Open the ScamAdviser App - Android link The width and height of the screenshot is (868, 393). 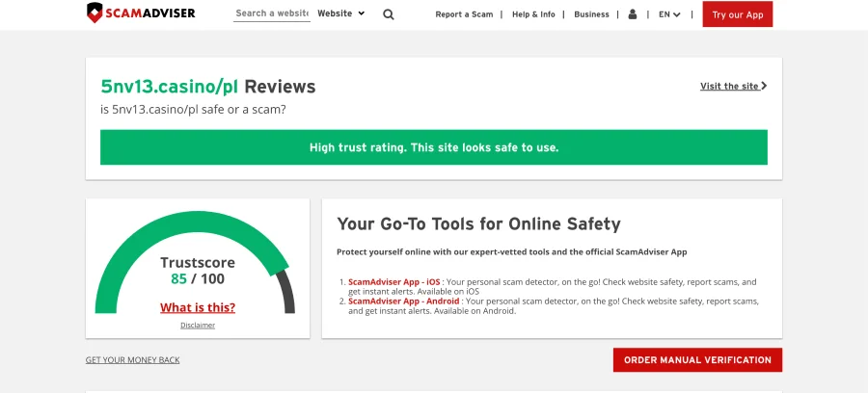403,301
